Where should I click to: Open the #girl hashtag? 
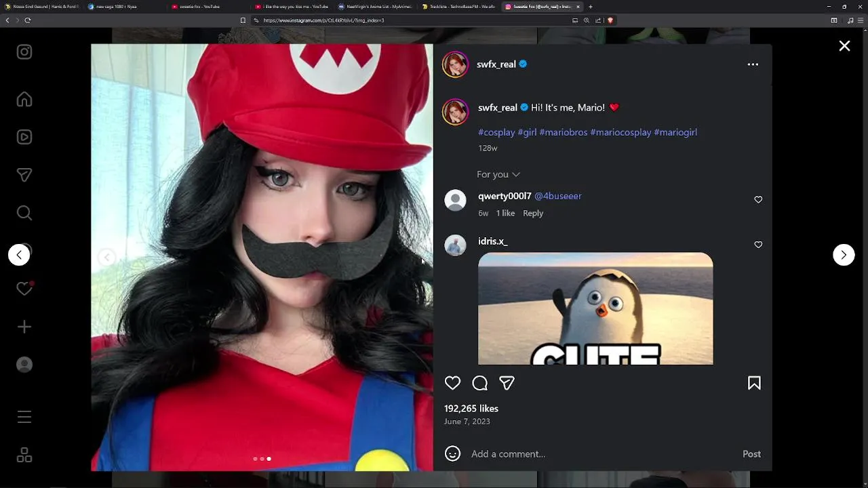click(527, 132)
